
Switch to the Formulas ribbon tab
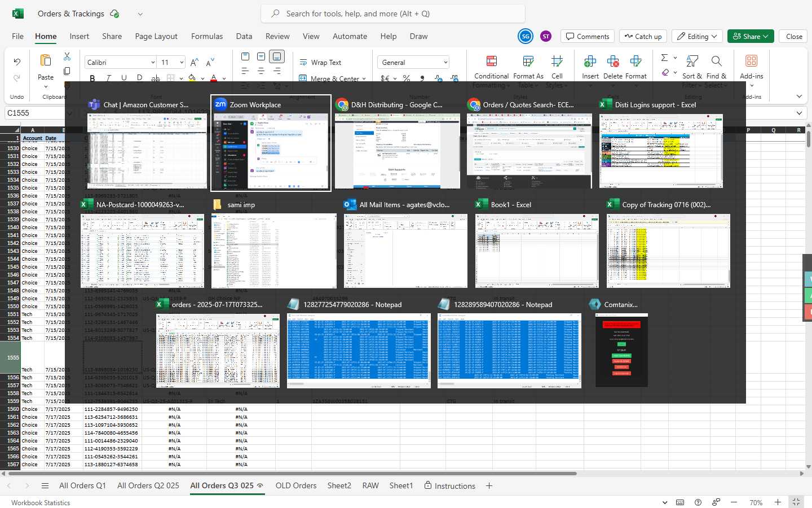click(207, 36)
